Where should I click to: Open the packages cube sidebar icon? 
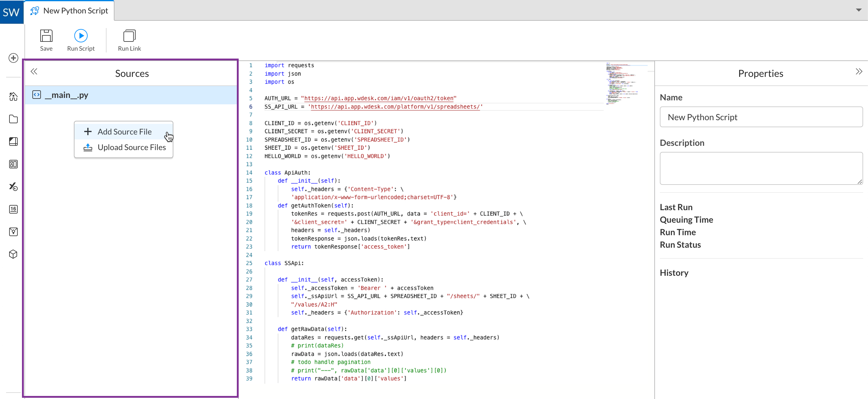pos(13,254)
